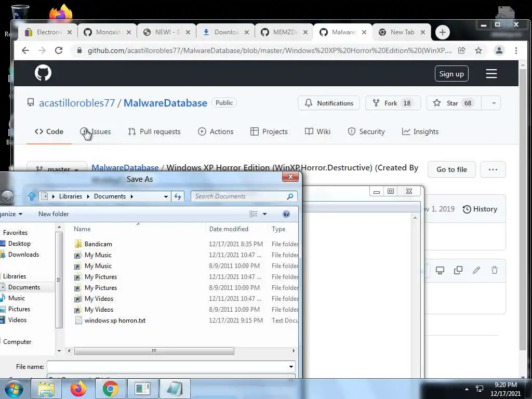This screenshot has width=532, height=399.
Task: Open the Code repository tab
Action: 49,131
